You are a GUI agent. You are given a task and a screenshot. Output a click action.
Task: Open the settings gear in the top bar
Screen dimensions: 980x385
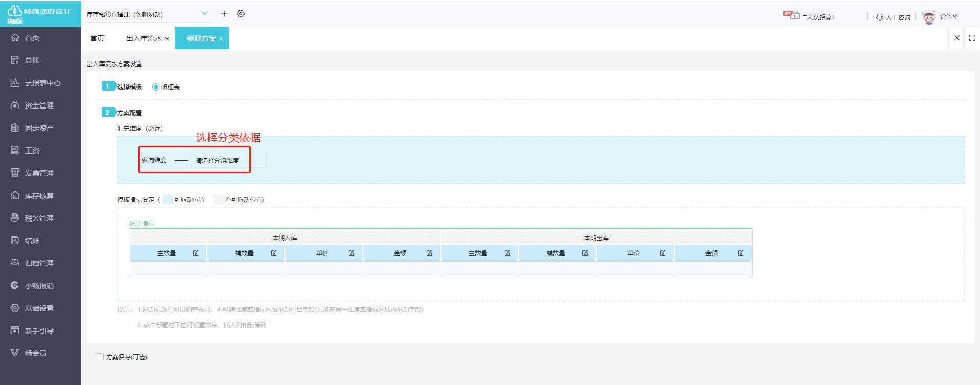pyautogui.click(x=241, y=14)
